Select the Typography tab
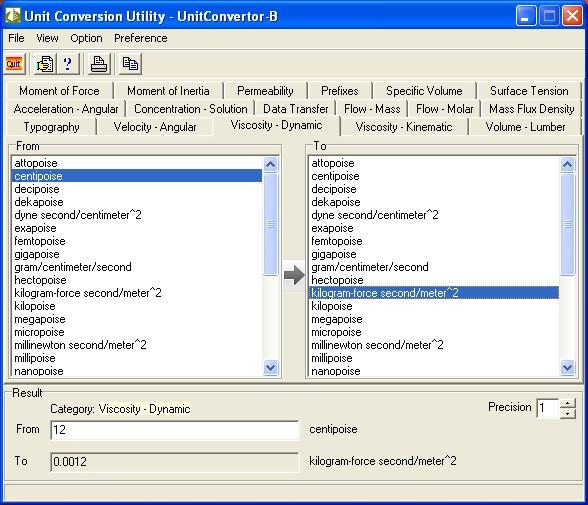The width and height of the screenshot is (588, 505). tap(51, 127)
